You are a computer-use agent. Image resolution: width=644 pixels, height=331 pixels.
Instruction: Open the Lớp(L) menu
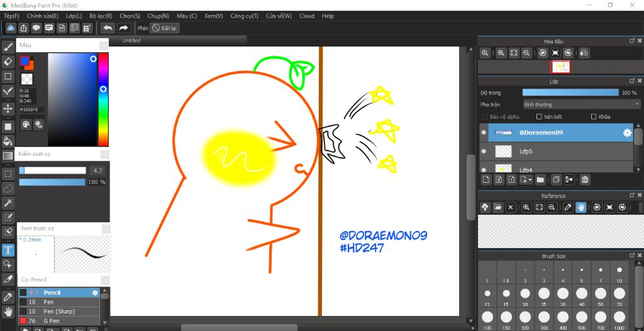click(74, 16)
